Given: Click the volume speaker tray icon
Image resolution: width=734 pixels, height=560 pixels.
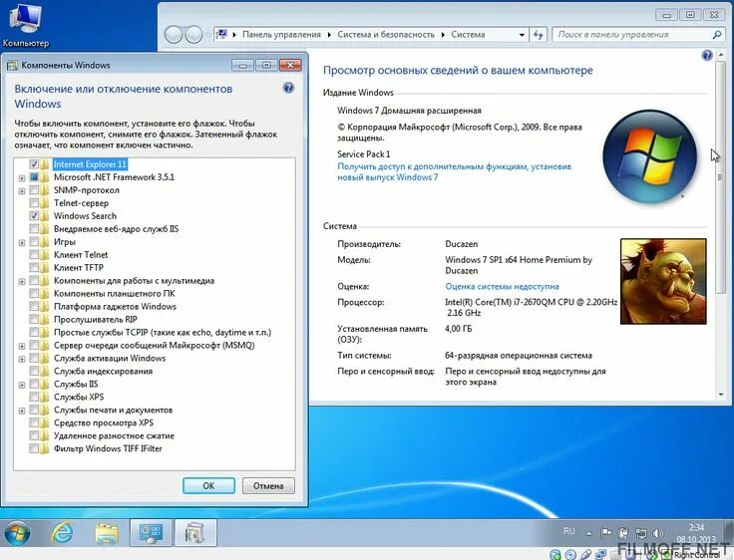Looking at the screenshot, I should pyautogui.click(x=657, y=533).
